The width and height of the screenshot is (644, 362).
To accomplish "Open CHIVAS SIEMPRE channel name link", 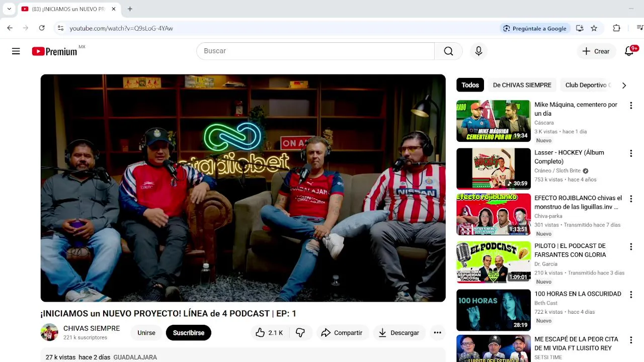I will click(92, 328).
